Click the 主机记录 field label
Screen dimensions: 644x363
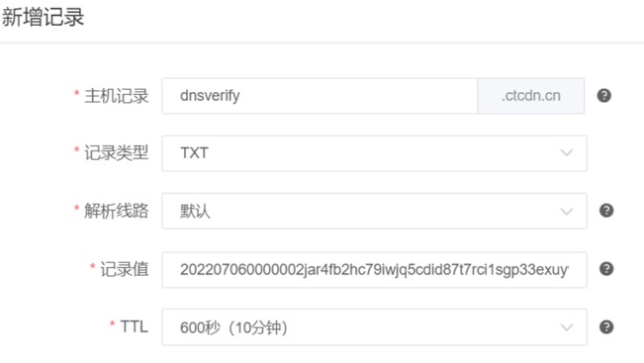116,96
